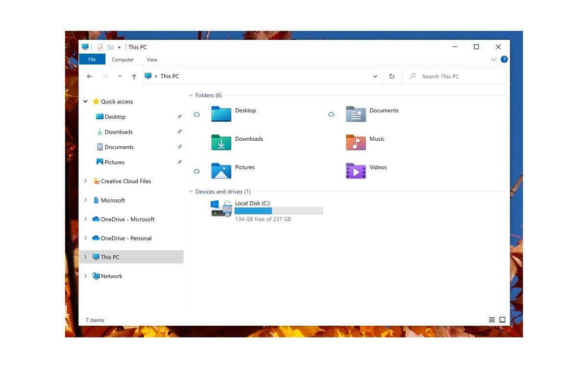The height and width of the screenshot is (368, 588).
Task: Click the Refresh button in address bar
Action: (392, 77)
